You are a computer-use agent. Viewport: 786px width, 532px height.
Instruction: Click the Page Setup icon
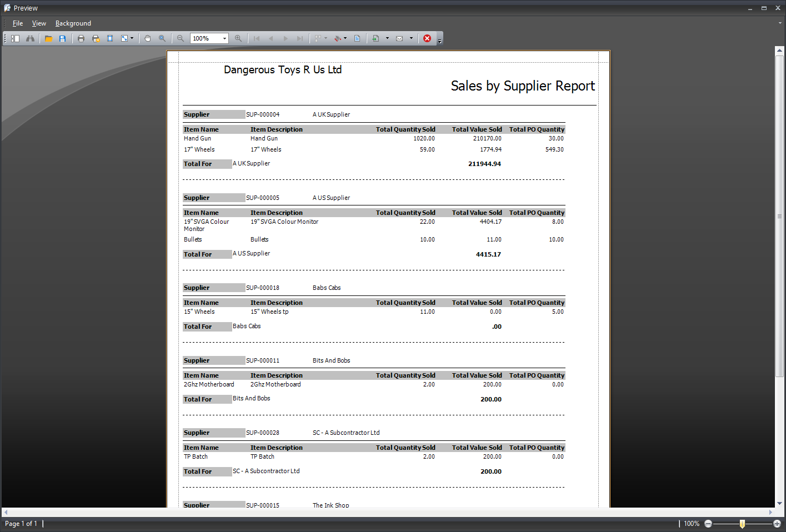pyautogui.click(x=110, y=38)
